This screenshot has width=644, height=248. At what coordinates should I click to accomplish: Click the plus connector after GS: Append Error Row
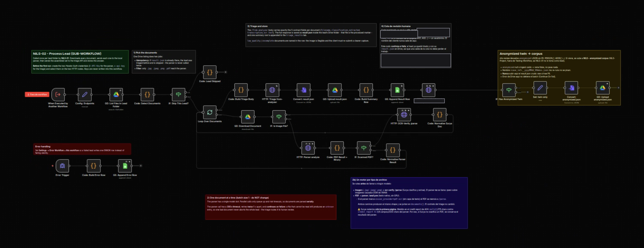pyautogui.click(x=140, y=166)
